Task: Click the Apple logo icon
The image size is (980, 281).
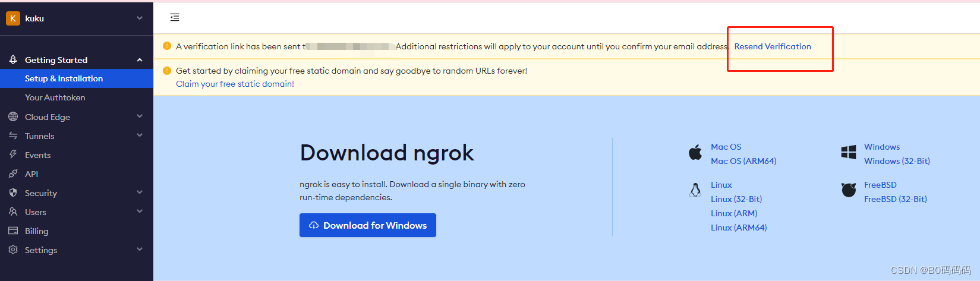Action: click(x=695, y=153)
